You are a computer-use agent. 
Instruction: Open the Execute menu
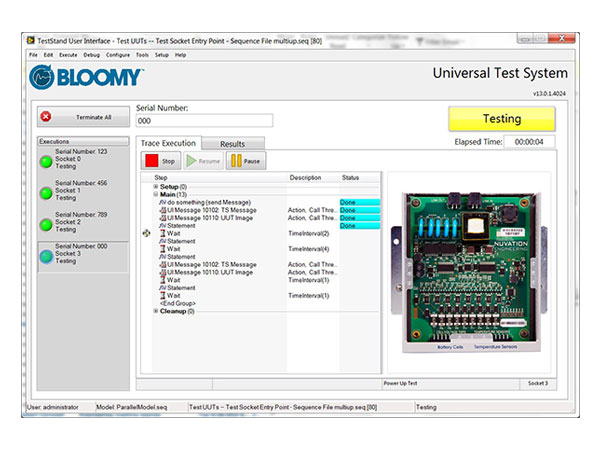click(x=68, y=55)
